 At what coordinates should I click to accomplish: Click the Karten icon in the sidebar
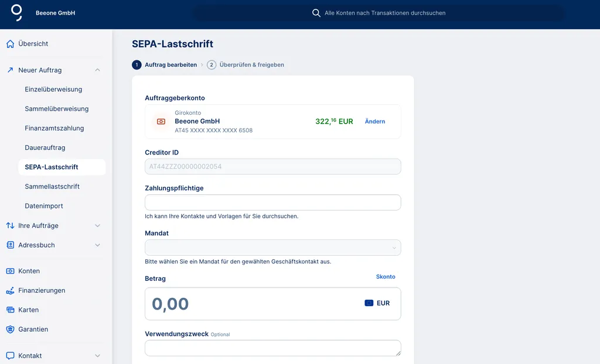pos(9,310)
